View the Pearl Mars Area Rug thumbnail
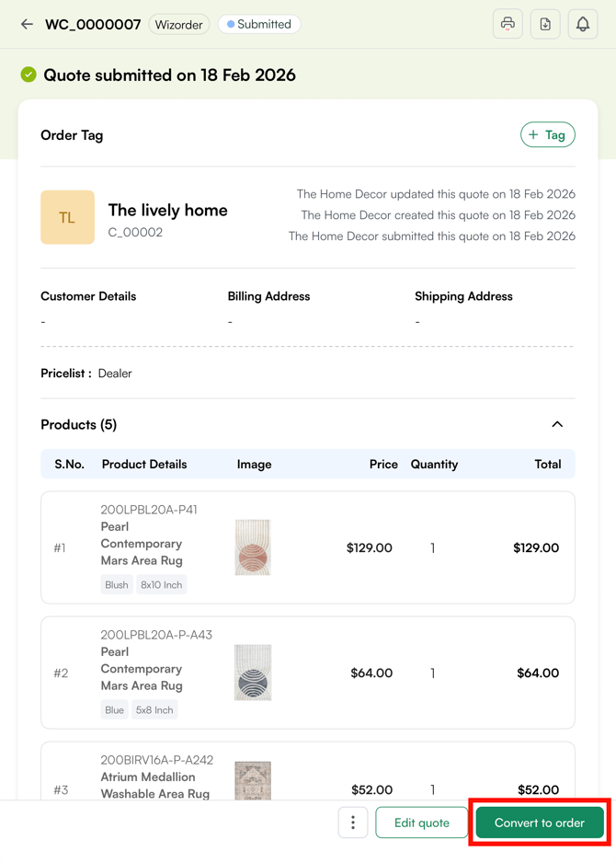616x863 pixels. (252, 547)
